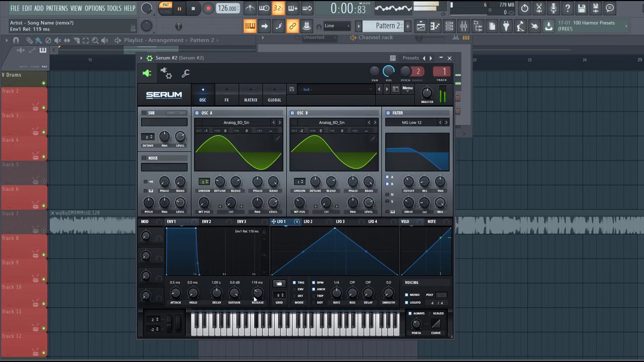Click the download content library icon
This screenshot has height=362, width=644.
pos(549,26)
